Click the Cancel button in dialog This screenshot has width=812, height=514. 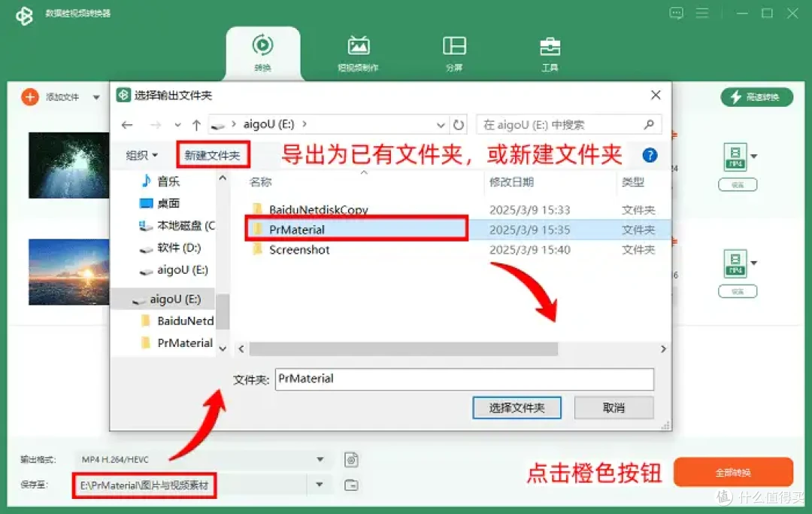(614, 408)
